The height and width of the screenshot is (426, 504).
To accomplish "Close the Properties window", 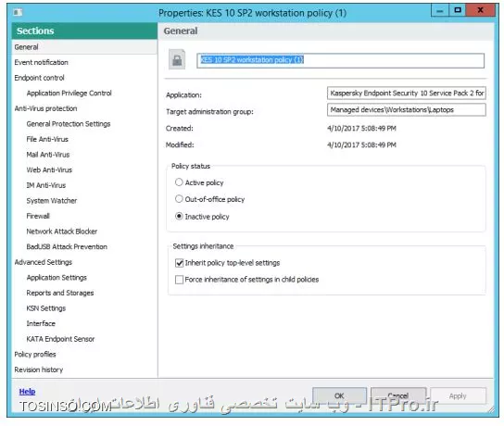I will point(480,10).
